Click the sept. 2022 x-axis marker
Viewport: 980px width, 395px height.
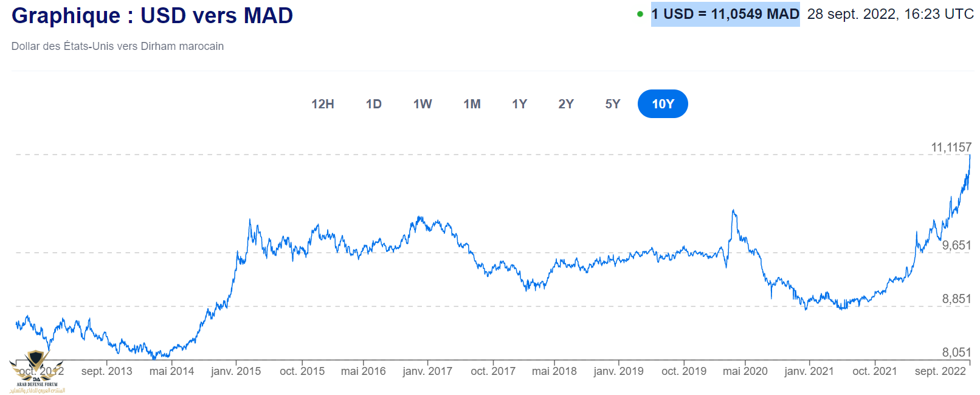tap(940, 371)
